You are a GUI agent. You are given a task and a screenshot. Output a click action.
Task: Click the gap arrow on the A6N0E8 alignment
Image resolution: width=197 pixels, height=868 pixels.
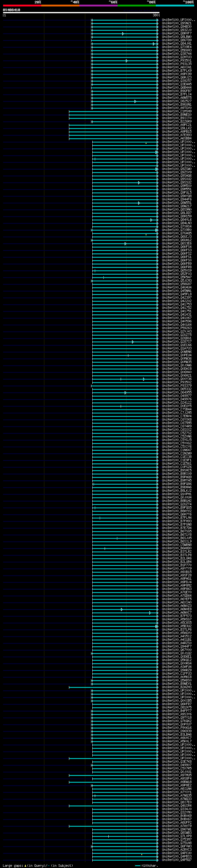[x=122, y=610]
